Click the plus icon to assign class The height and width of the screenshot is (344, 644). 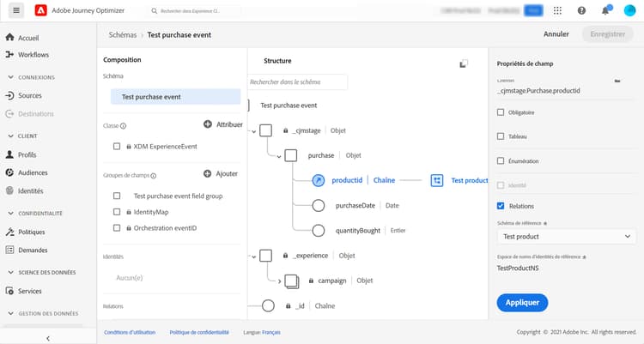click(x=208, y=124)
